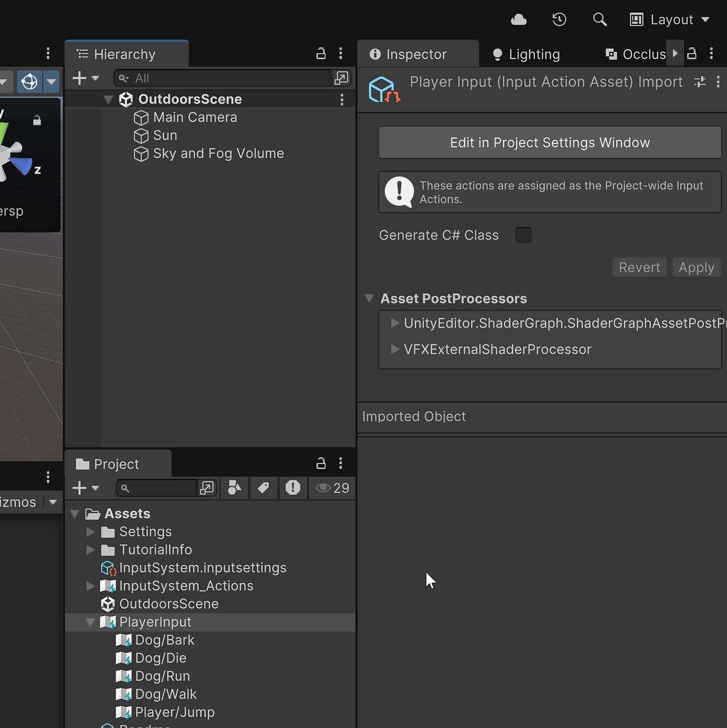Click Edit in Project Settings Window
Screen dimensions: 727x728
(549, 142)
